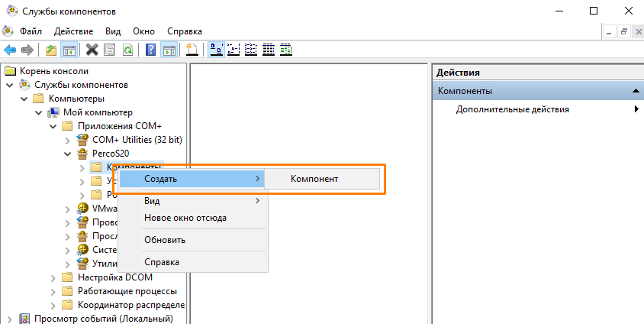Click the Show/Hide console tree icon
The width and height of the screenshot is (644, 324).
click(x=69, y=50)
